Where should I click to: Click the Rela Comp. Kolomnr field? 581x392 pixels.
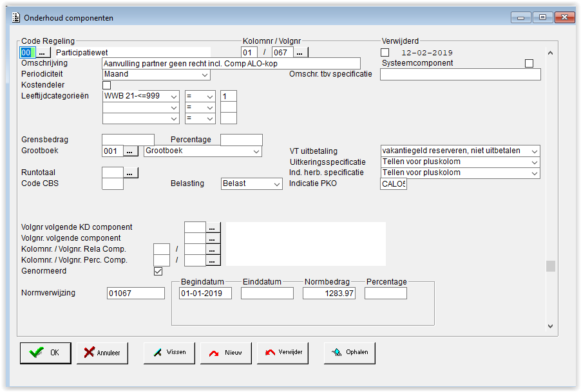[162, 250]
